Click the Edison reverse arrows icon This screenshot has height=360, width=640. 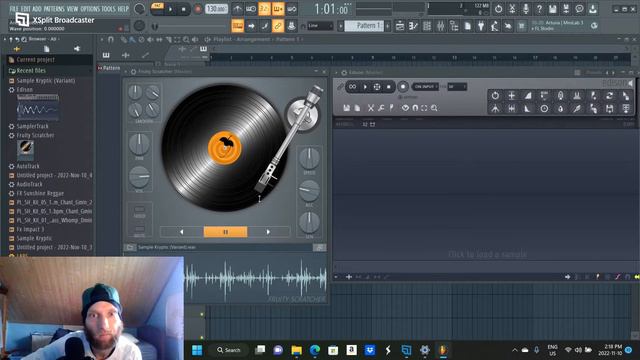[609, 96]
